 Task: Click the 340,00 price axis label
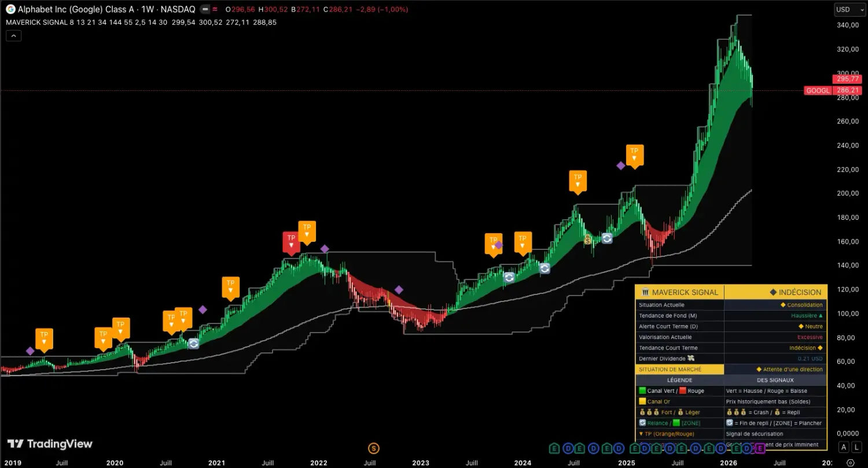(x=848, y=25)
